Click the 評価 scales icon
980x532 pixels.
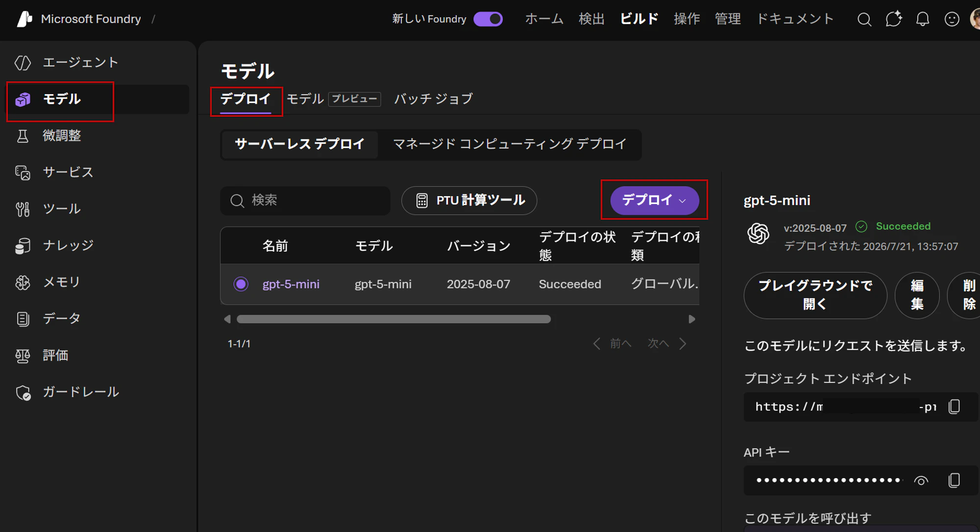point(23,355)
